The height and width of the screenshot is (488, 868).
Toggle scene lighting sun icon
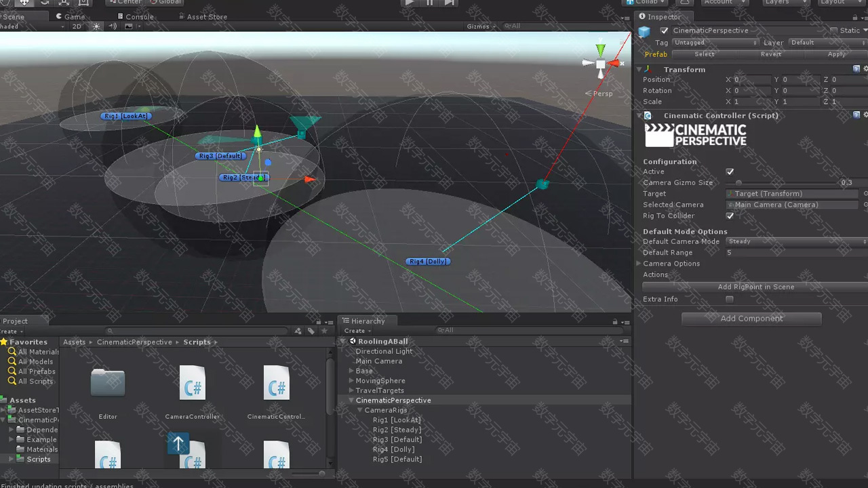(96, 26)
